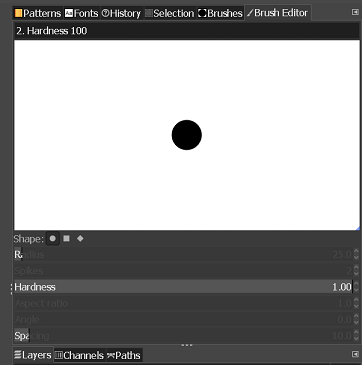Screen dimensions: 362x365
Task: Decrease the Spacing value with the down arrow
Action: pos(356,339)
